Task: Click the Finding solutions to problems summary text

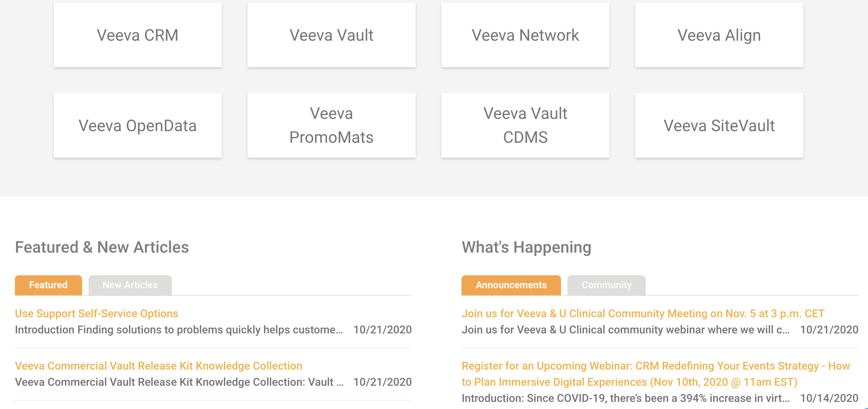Action: tap(179, 330)
